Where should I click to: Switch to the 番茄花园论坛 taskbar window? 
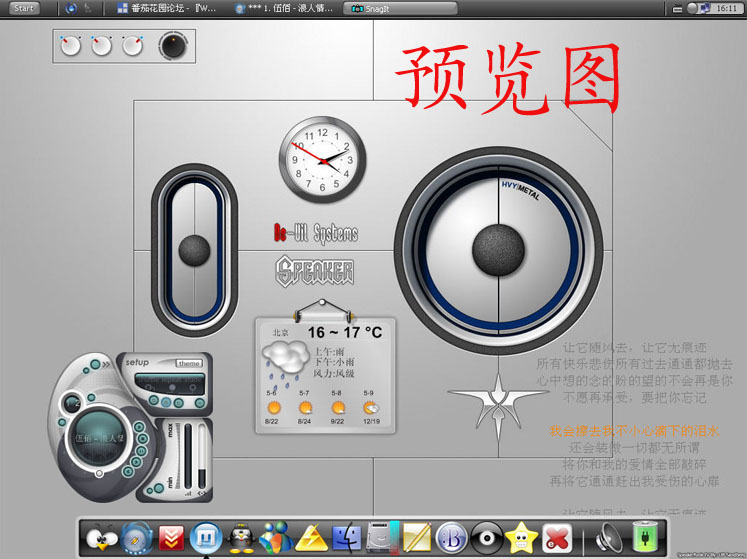(166, 8)
